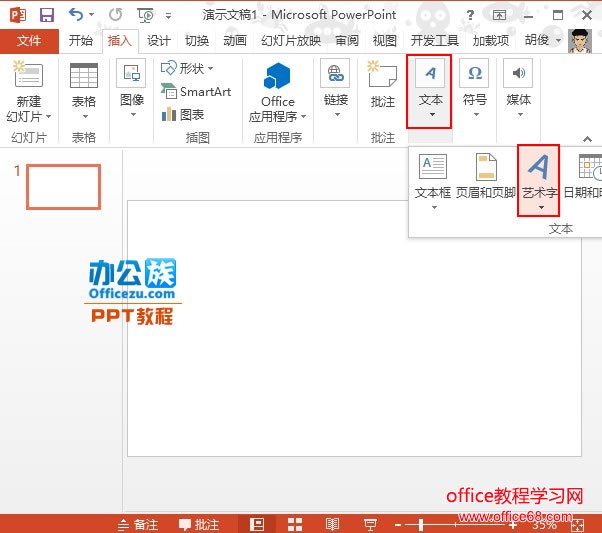Open the 图像 Images group button

tap(132, 89)
